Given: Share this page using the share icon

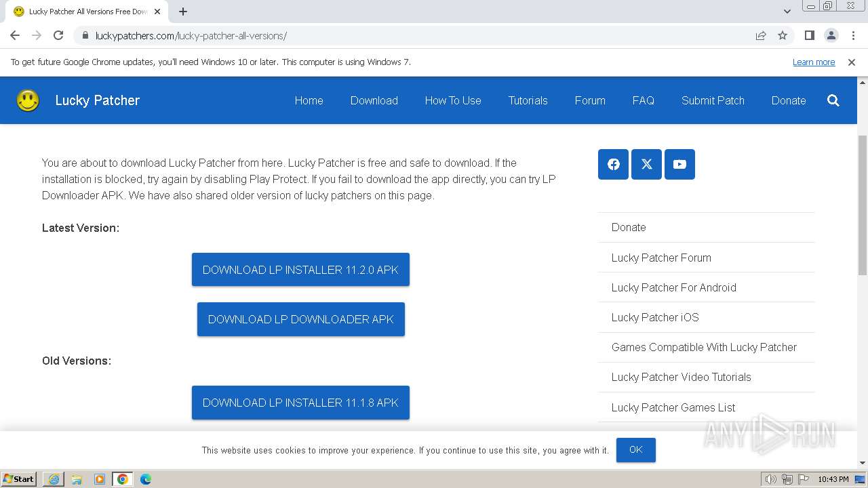Looking at the screenshot, I should [761, 35].
